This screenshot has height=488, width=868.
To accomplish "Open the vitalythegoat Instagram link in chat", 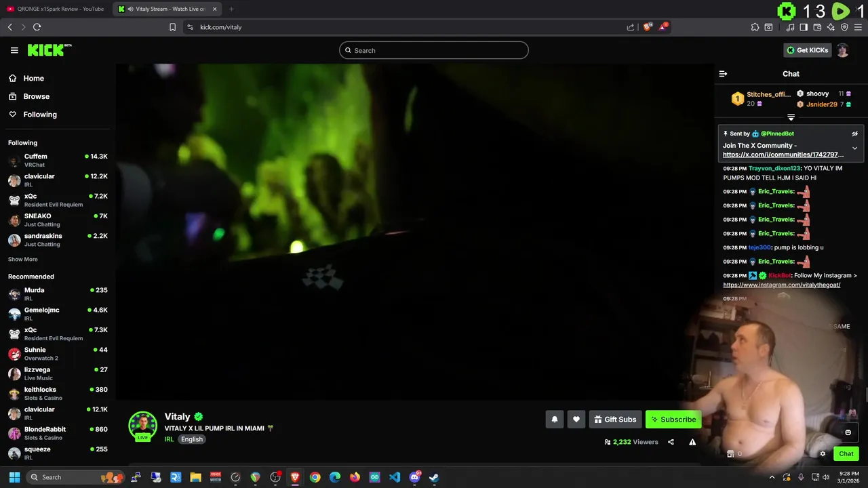I will pyautogui.click(x=781, y=285).
